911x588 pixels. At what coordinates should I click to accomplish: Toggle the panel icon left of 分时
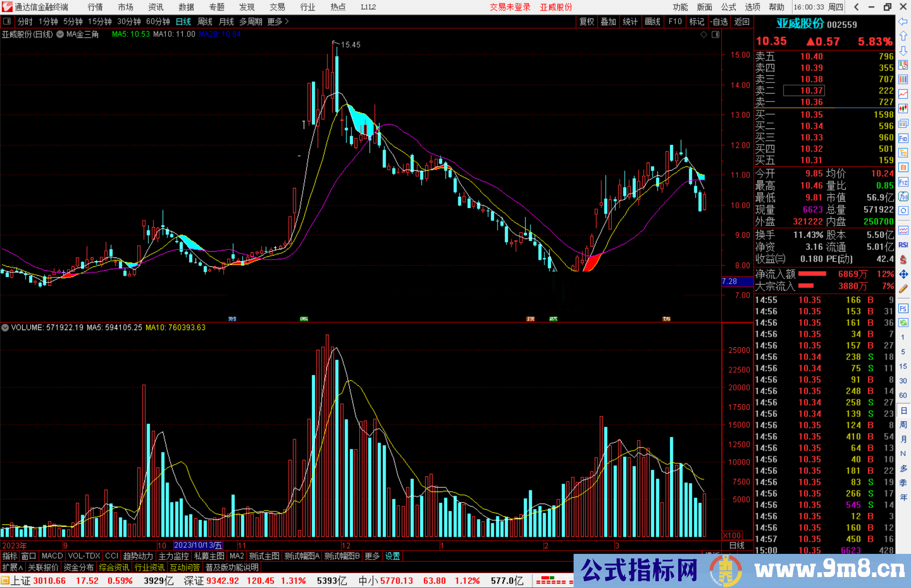click(7, 21)
